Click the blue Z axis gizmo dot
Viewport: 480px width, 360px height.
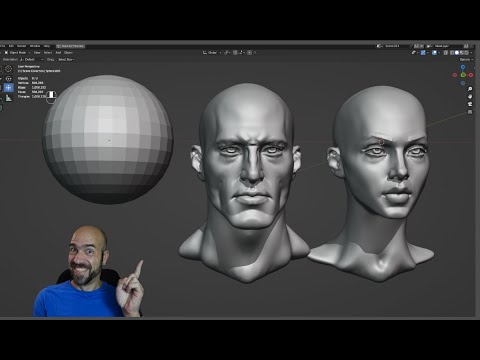pyautogui.click(x=463, y=67)
